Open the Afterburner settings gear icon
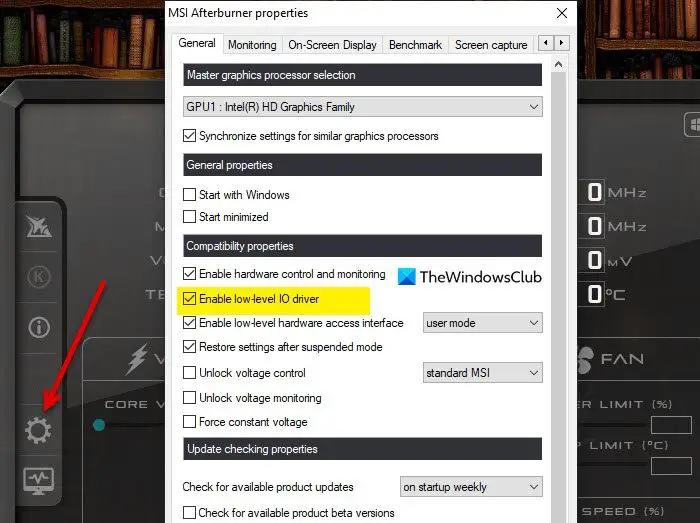 (38, 430)
